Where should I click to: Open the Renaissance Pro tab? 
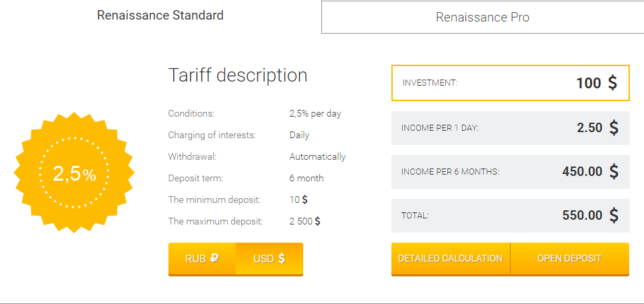pos(482,18)
